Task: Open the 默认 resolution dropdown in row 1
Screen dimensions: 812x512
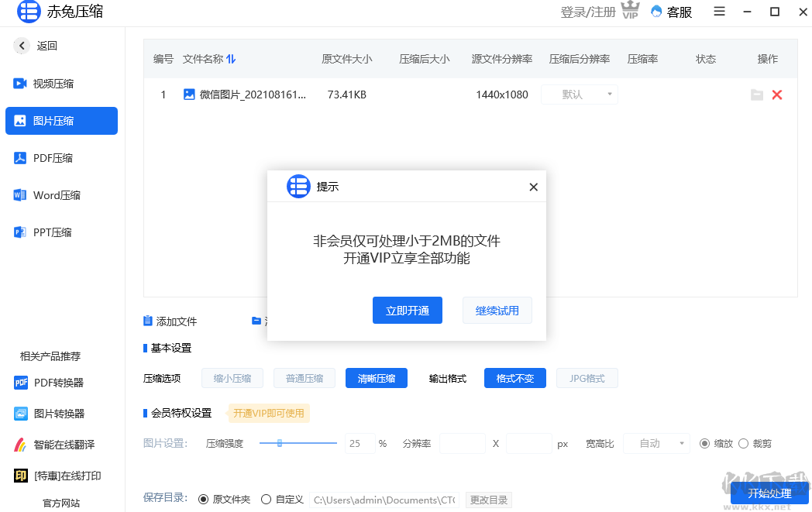Action: coord(579,94)
